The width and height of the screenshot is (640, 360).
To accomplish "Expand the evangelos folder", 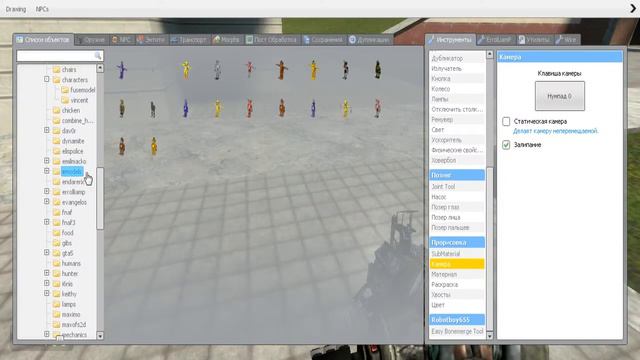I will click(x=47, y=202).
